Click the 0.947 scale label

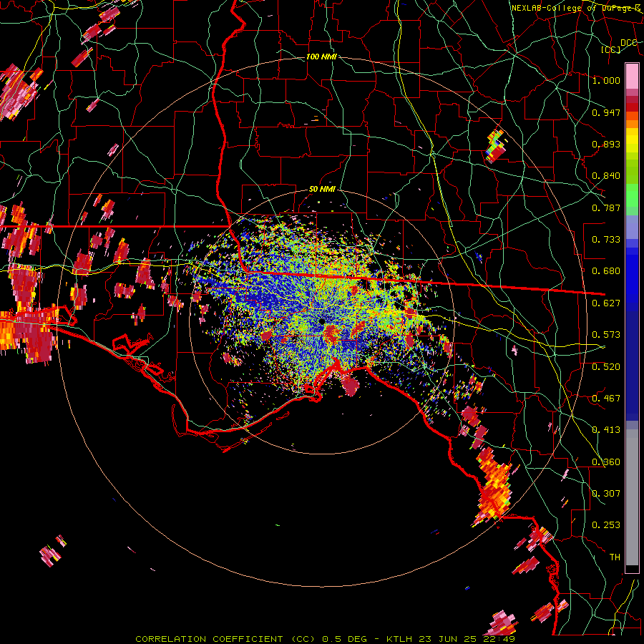606,112
